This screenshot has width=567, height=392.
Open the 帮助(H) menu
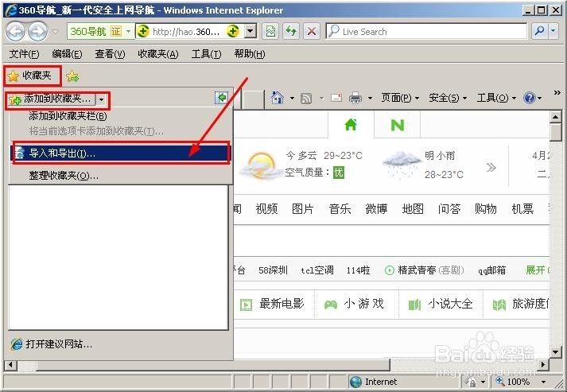point(250,54)
